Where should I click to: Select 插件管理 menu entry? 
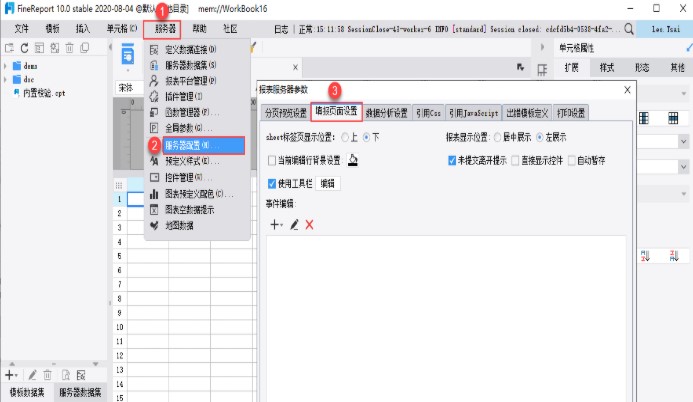click(197, 96)
